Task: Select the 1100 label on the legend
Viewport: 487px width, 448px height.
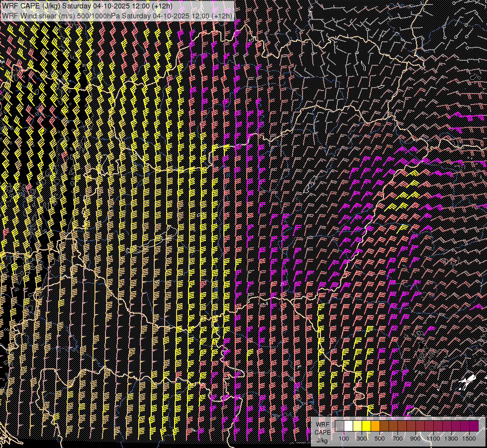Action: click(x=433, y=438)
